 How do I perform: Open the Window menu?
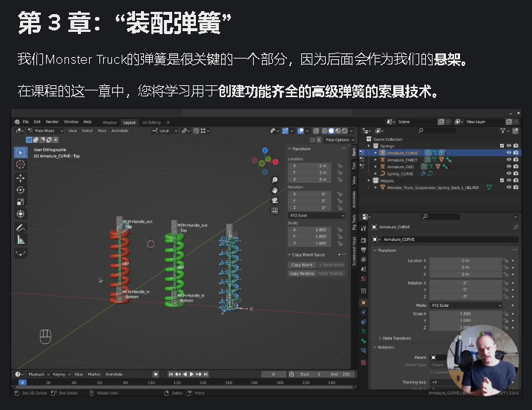click(x=71, y=122)
